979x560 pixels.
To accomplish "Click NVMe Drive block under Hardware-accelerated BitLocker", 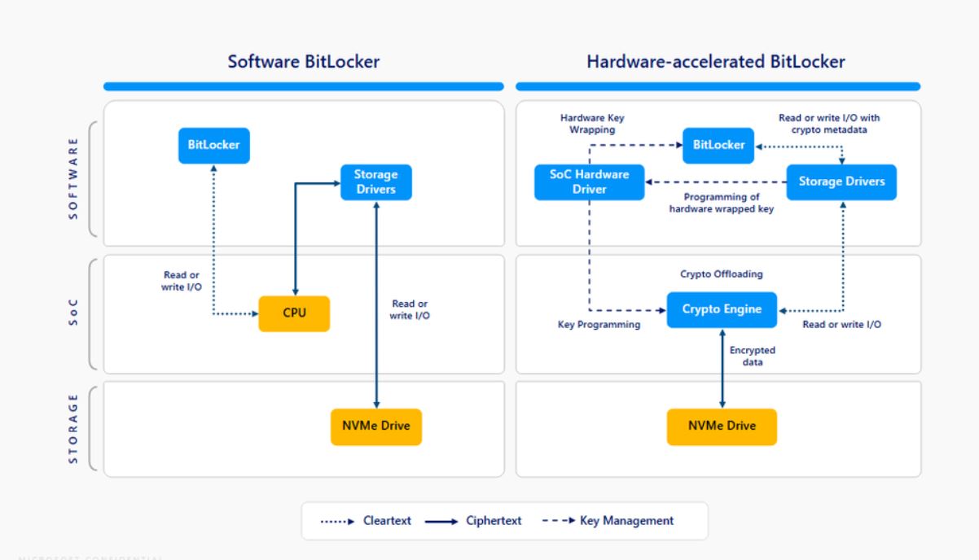I will (x=721, y=427).
